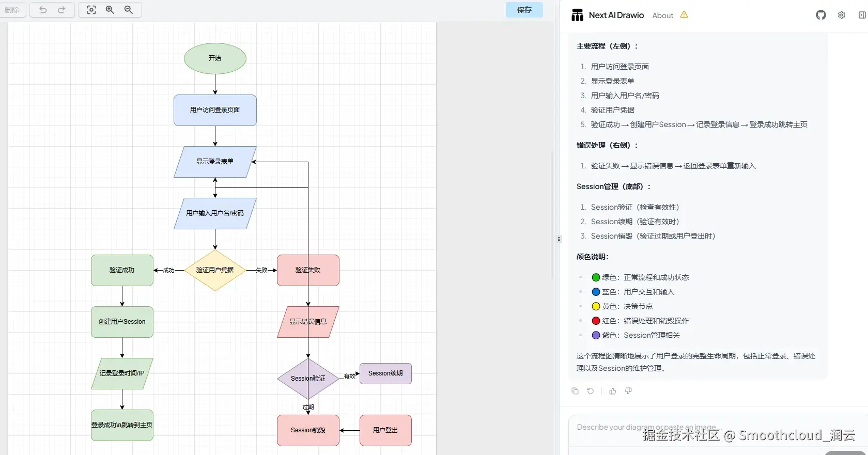Image resolution: width=868 pixels, height=455 pixels.
Task: Click the undo arrow in the toolbar
Action: tap(43, 10)
